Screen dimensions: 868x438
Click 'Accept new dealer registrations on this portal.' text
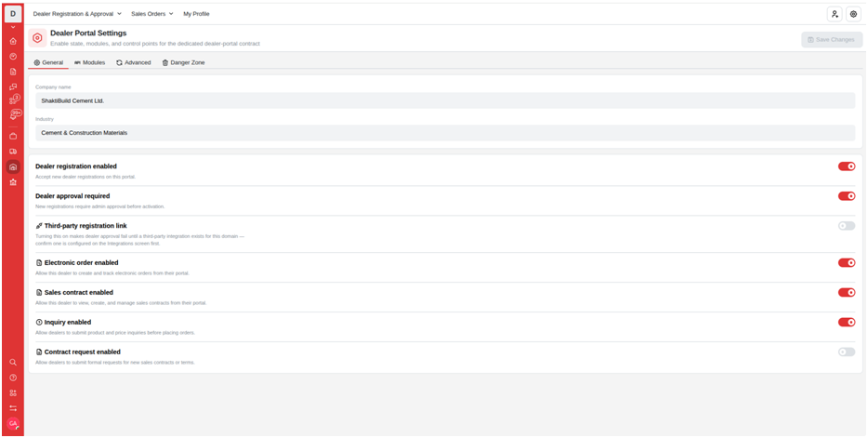click(85, 177)
